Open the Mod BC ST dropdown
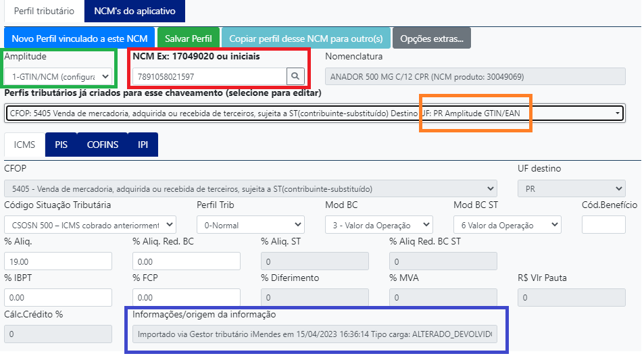The image size is (644, 360). [x=507, y=225]
